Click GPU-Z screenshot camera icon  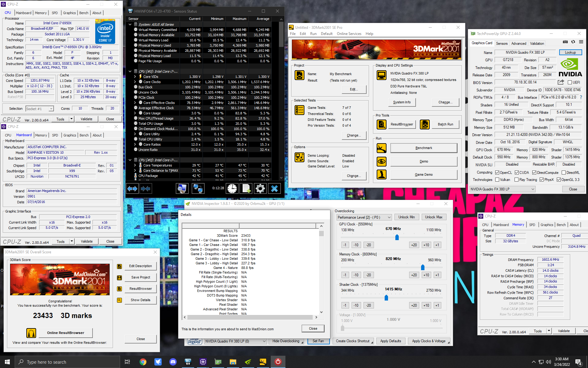coord(565,42)
